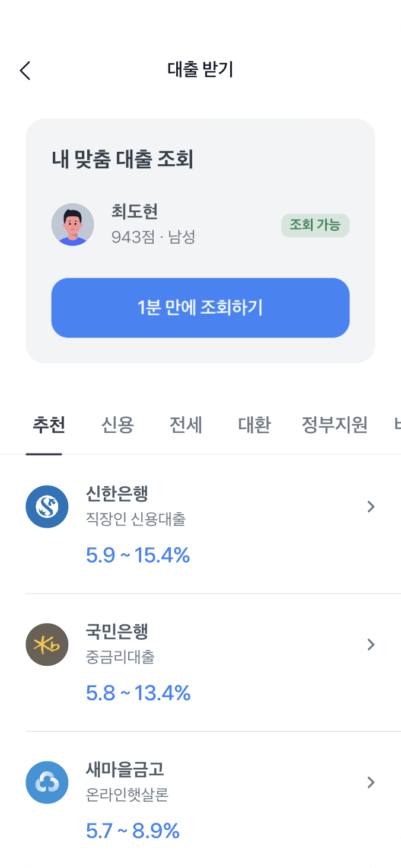Tap the 국민은행 KB logo icon
Viewport: 401px width, 868px height.
47,644
